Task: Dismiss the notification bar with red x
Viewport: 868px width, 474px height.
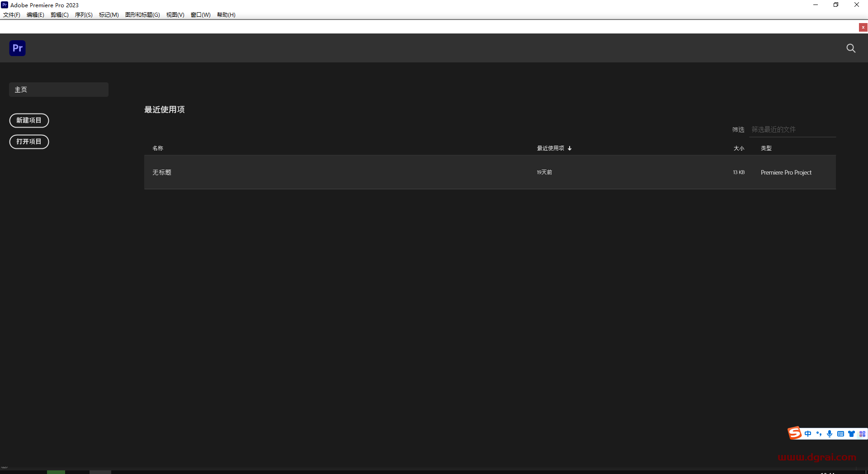Action: pyautogui.click(x=863, y=27)
